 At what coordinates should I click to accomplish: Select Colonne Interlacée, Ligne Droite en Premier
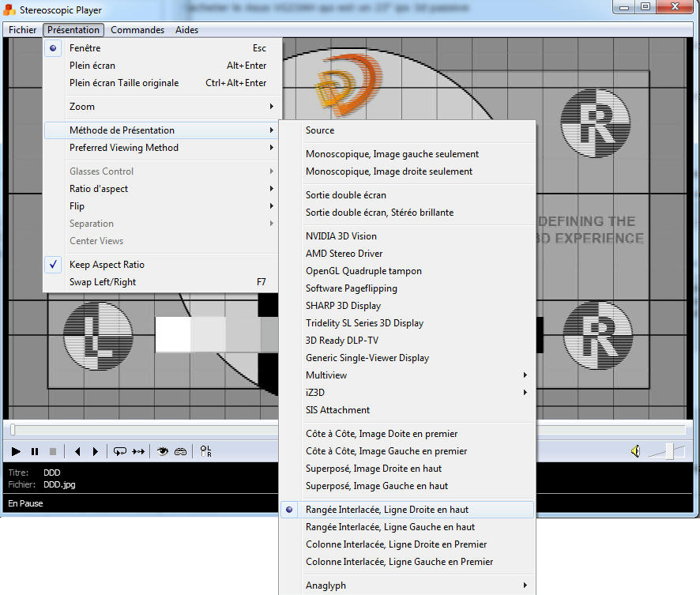(x=407, y=544)
